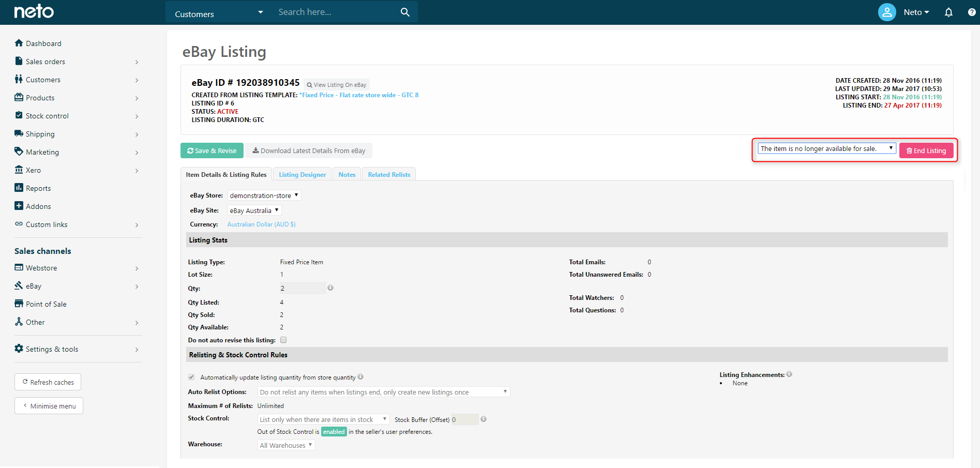Image resolution: width=980 pixels, height=468 pixels.
Task: Expand the Marketing submenu chevron
Action: click(x=137, y=153)
